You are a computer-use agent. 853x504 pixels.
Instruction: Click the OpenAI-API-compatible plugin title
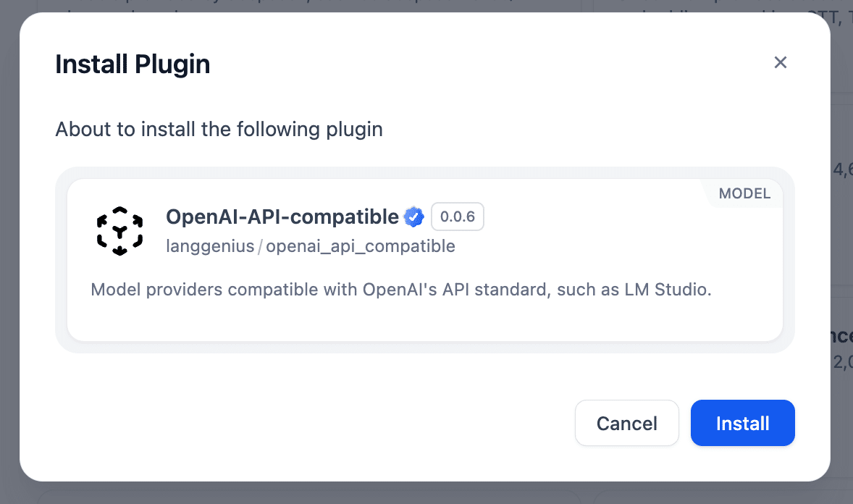(x=283, y=217)
